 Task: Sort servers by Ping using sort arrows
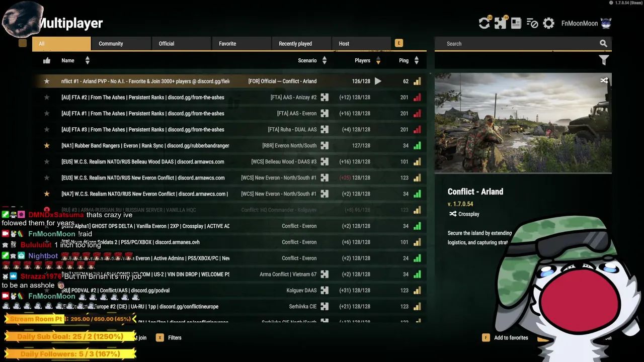coord(416,60)
